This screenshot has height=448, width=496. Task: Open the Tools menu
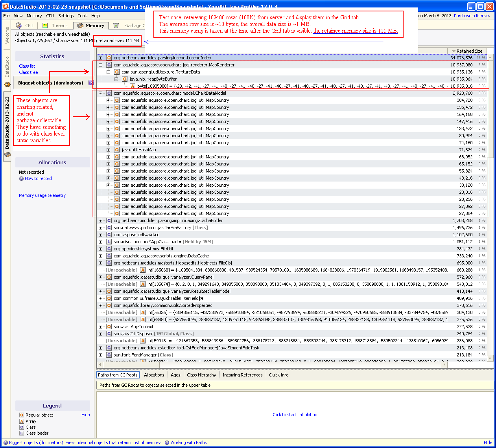[83, 16]
